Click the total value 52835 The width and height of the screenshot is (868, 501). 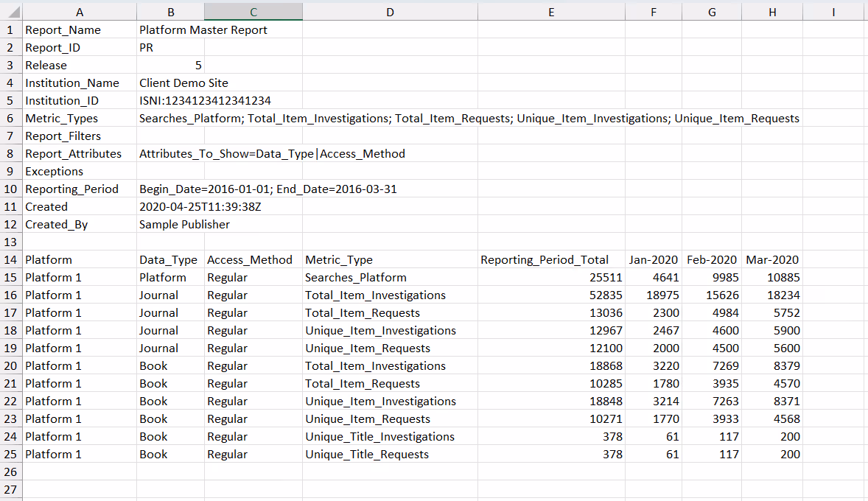pos(551,295)
